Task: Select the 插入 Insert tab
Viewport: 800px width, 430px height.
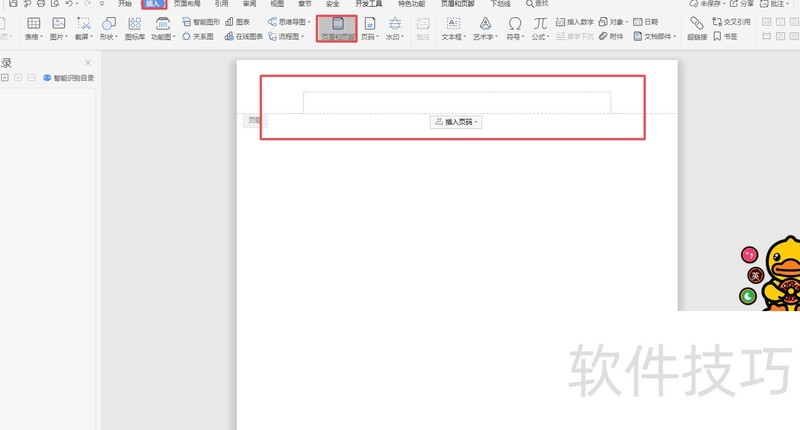Action: (154, 4)
